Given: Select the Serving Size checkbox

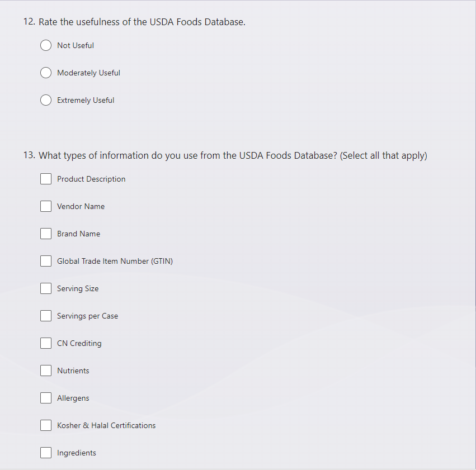Looking at the screenshot, I should [46, 288].
